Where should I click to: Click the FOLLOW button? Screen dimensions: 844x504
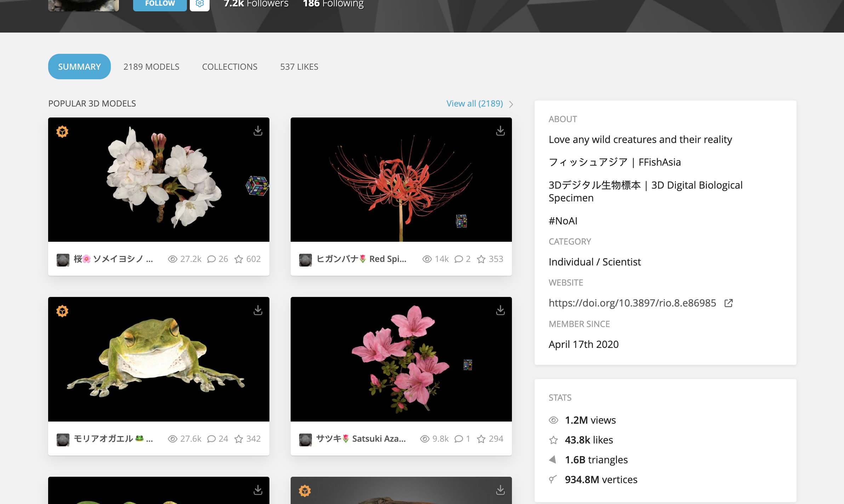click(x=160, y=4)
